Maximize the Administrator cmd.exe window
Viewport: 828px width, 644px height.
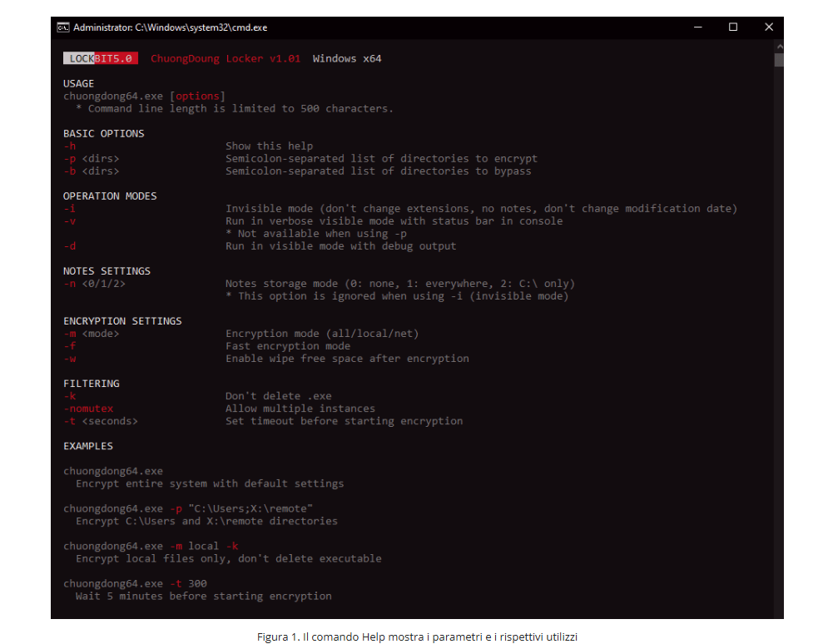[x=733, y=27]
